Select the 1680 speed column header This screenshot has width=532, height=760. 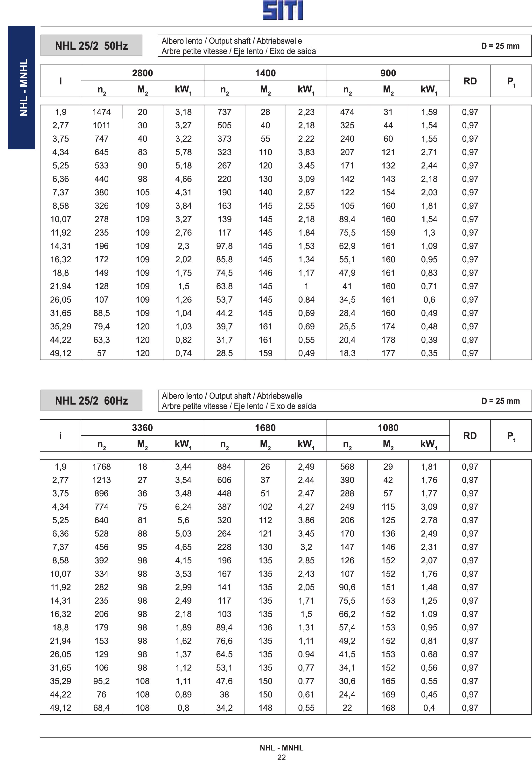pos(265,428)
